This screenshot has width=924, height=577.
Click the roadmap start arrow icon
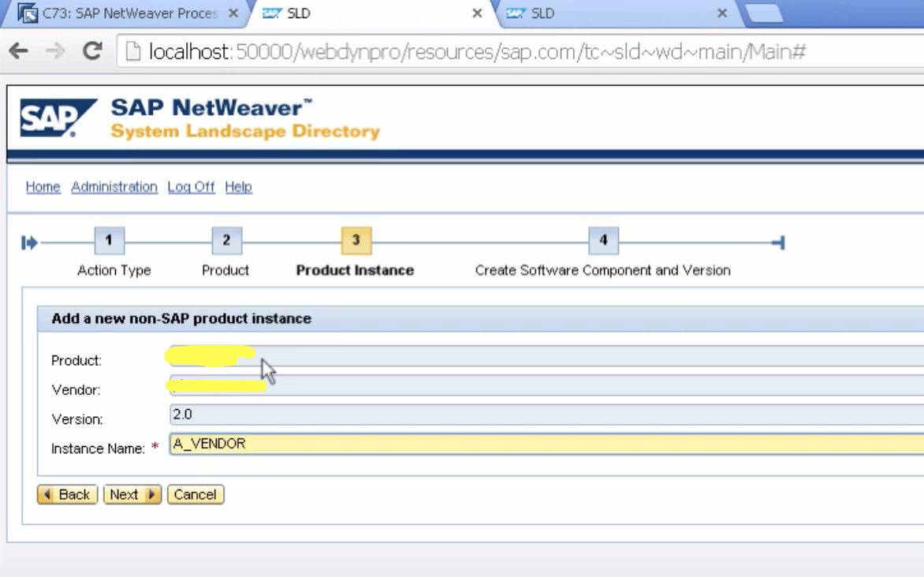29,242
